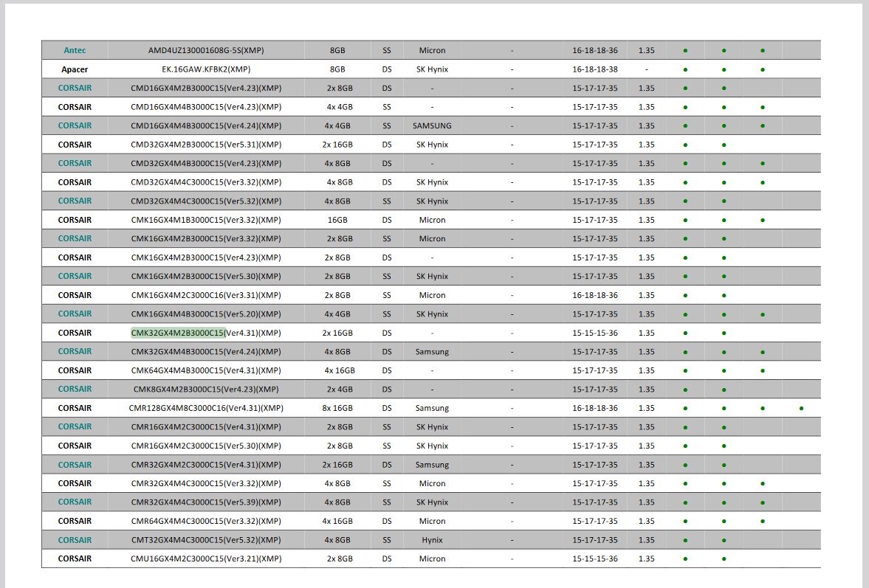Select CMK16GX4M2C3000C16(Ver3.31)(XMP) cell
Viewport: 869px width, 588px height.
pos(206,295)
